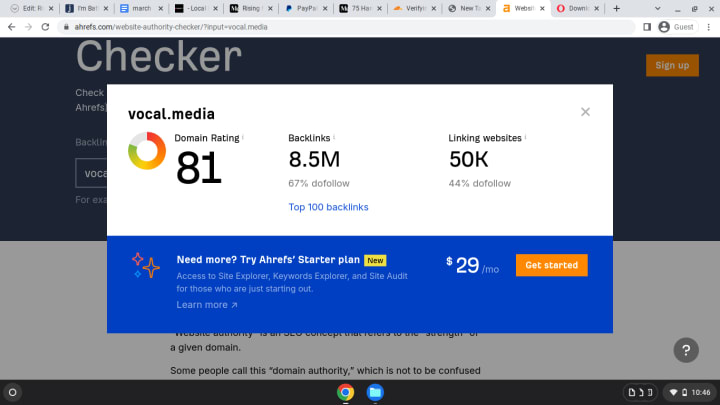
Task: Follow the Learn more link
Action: (x=207, y=305)
